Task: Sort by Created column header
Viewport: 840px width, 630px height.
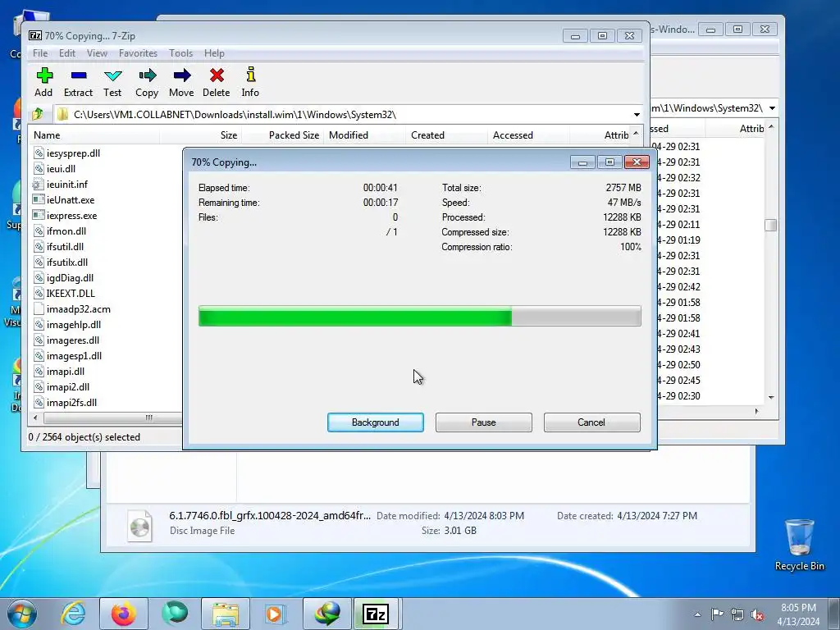Action: coord(446,135)
